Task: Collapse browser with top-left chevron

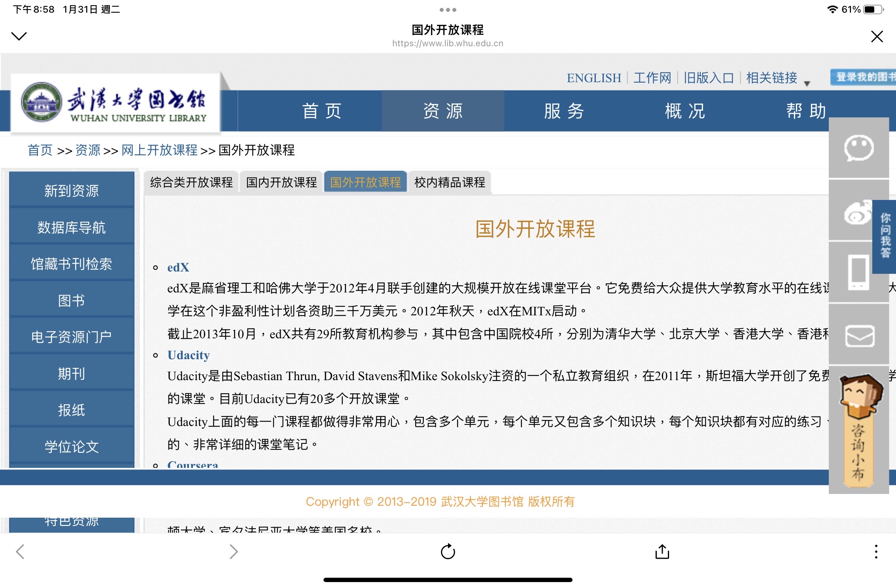Action: 19,36
